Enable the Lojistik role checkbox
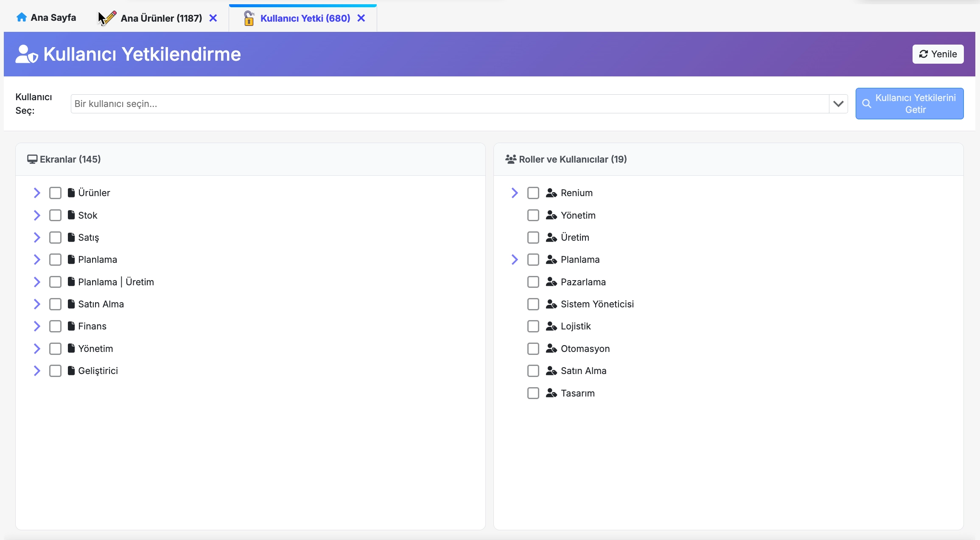980x540 pixels. coord(533,326)
